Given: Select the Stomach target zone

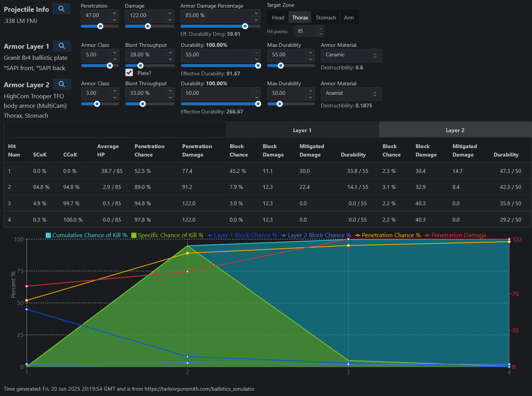Looking at the screenshot, I should tap(326, 18).
